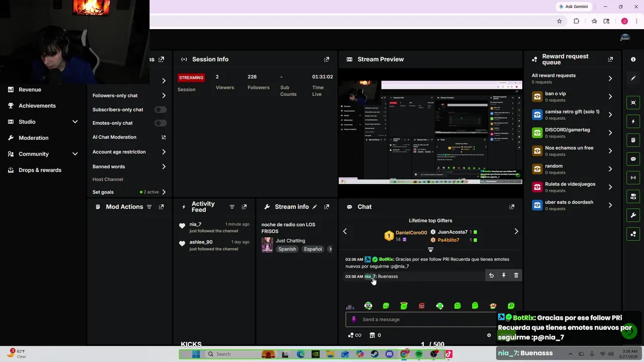Expand the Community sidebar section
This screenshot has width=644, height=362.
click(x=75, y=154)
